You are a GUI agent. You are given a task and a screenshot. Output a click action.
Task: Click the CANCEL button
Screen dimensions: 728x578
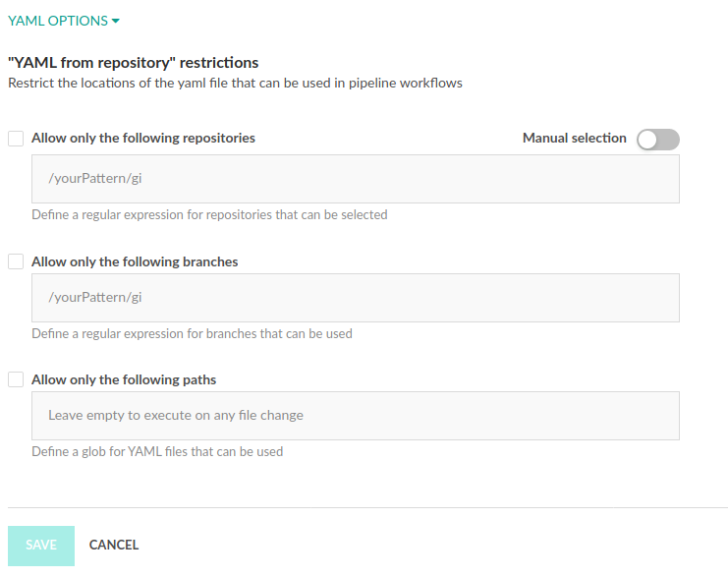click(114, 545)
